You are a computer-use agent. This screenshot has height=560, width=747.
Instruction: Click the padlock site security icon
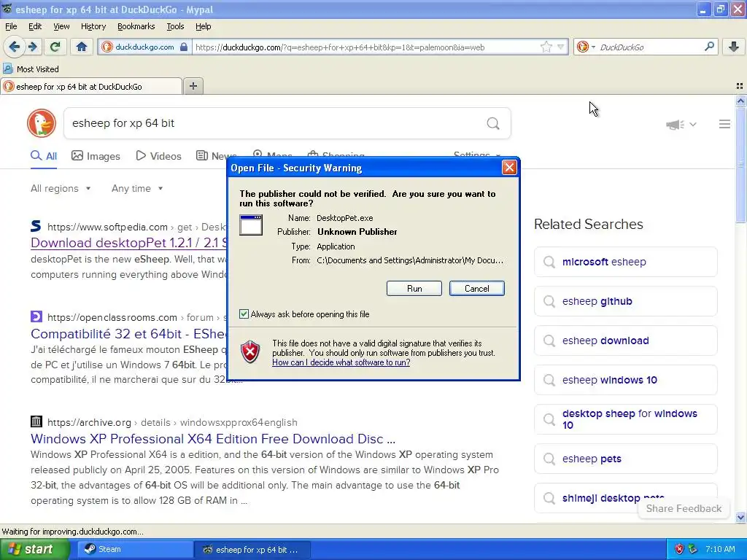[184, 47]
